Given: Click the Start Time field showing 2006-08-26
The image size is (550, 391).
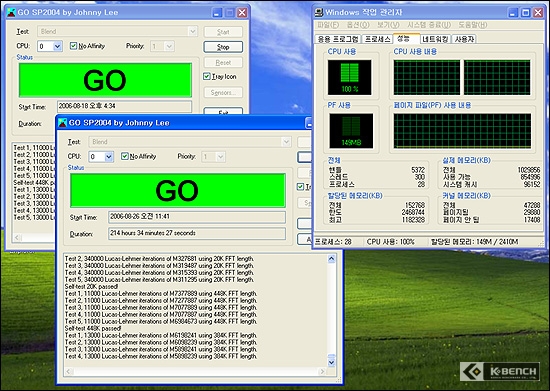Looking at the screenshot, I should click(197, 217).
